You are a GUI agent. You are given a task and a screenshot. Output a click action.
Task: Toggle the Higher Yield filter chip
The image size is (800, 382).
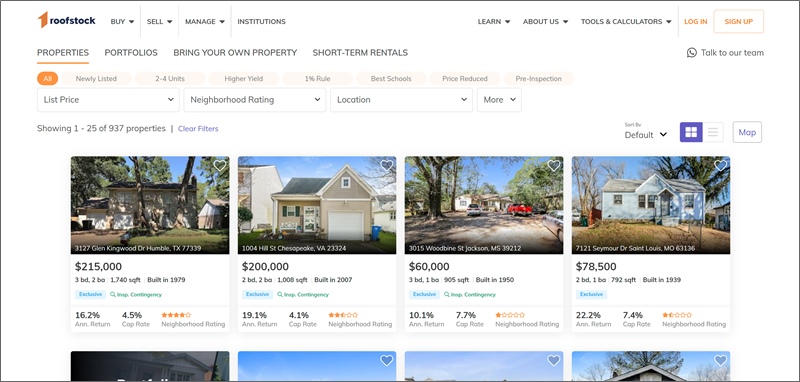(244, 79)
